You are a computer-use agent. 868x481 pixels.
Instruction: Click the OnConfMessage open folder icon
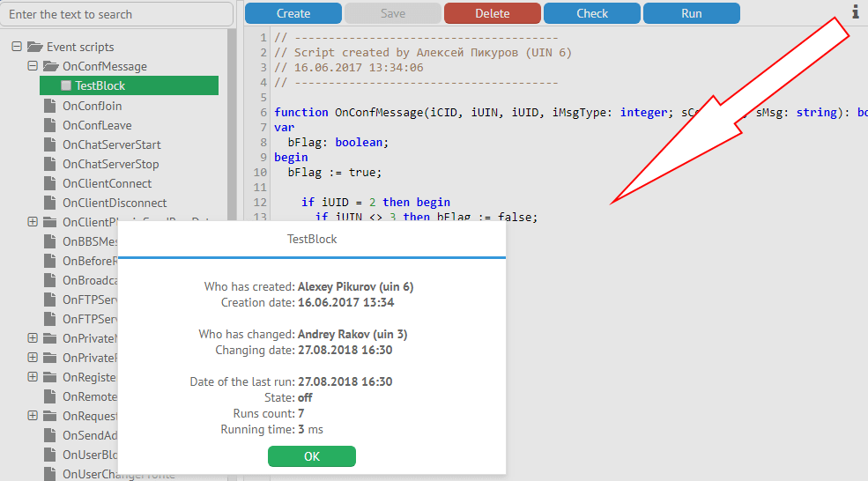tap(50, 66)
